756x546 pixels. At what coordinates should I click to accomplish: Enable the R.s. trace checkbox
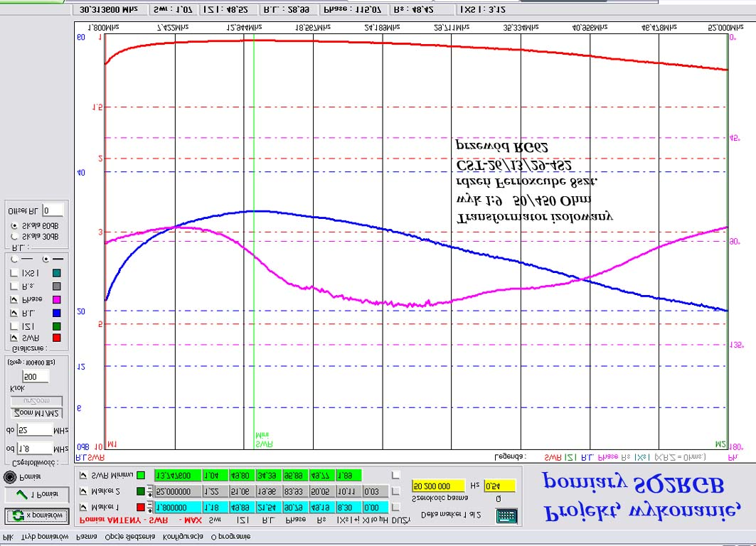(14, 287)
